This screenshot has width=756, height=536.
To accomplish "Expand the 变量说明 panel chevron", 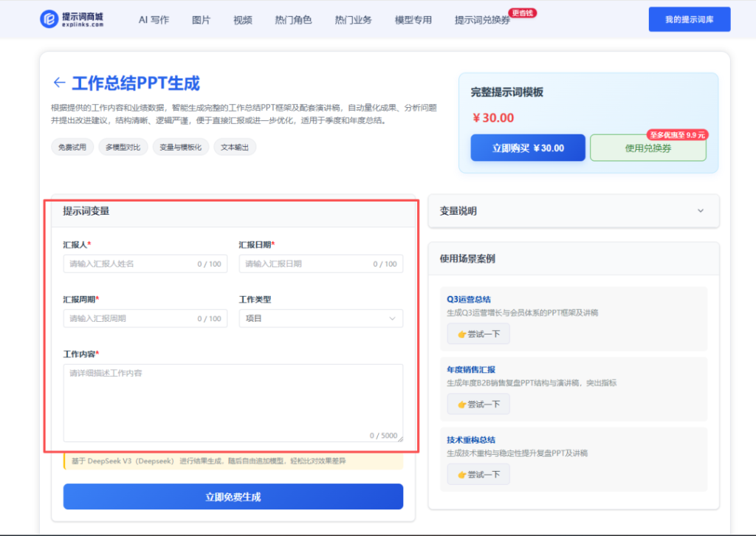I will coord(700,211).
